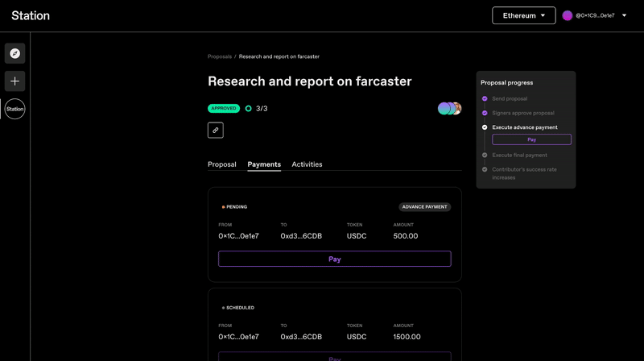Viewport: 644px width, 361px height.
Task: Click the 3/3 approval status circle
Action: point(248,108)
